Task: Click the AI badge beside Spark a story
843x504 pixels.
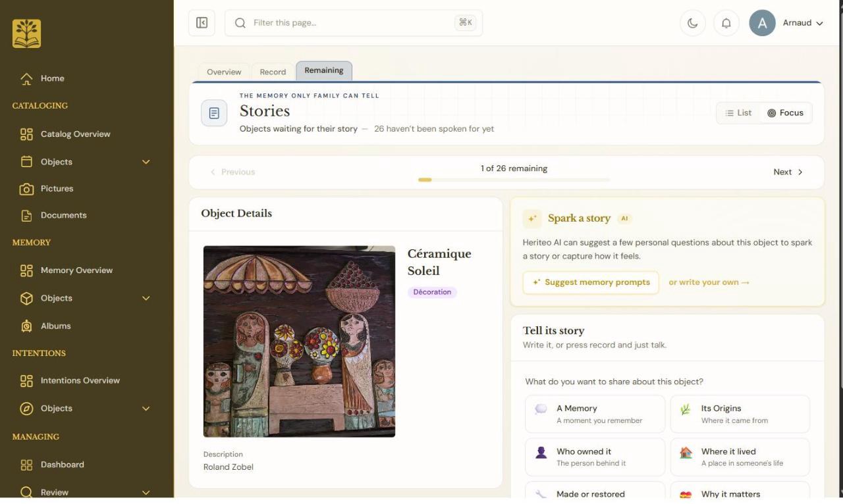Action: [x=624, y=219]
